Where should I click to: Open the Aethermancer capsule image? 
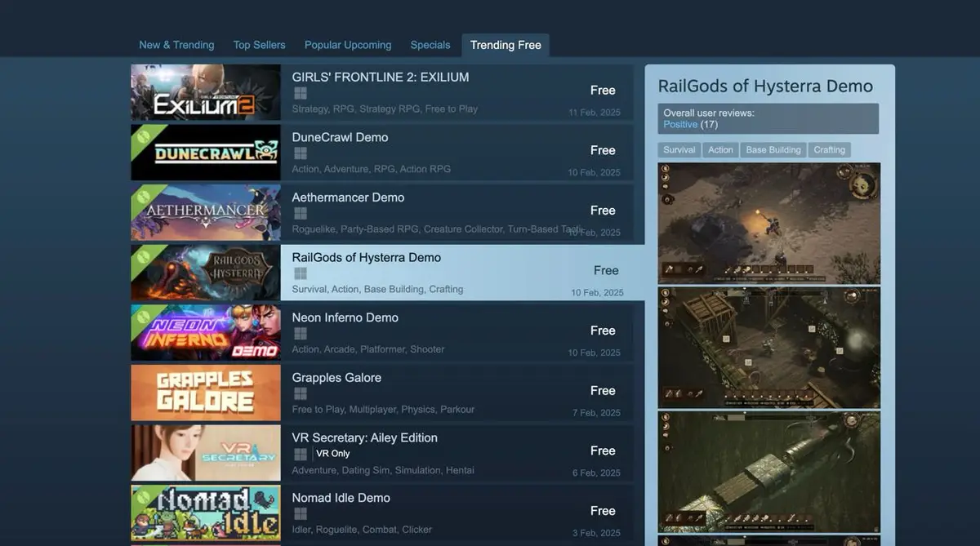tap(206, 212)
